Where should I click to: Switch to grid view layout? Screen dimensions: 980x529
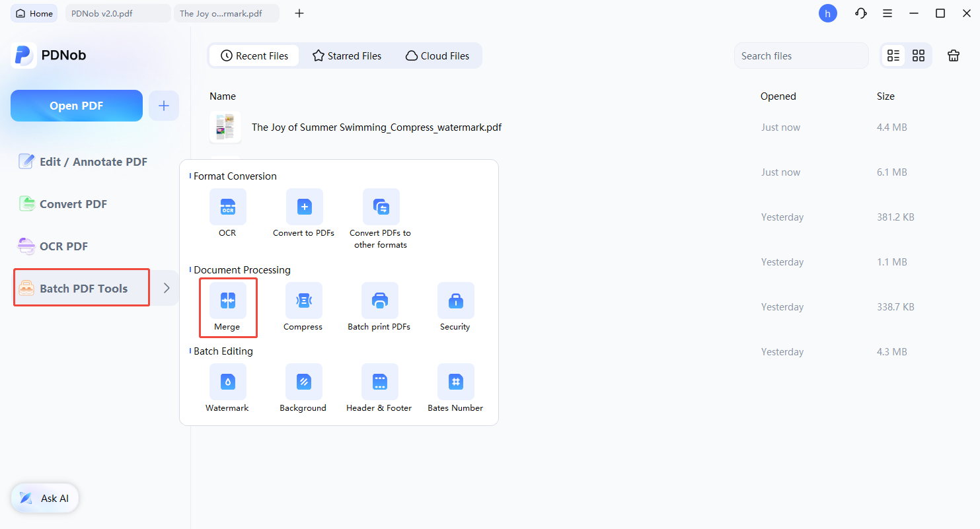(919, 56)
